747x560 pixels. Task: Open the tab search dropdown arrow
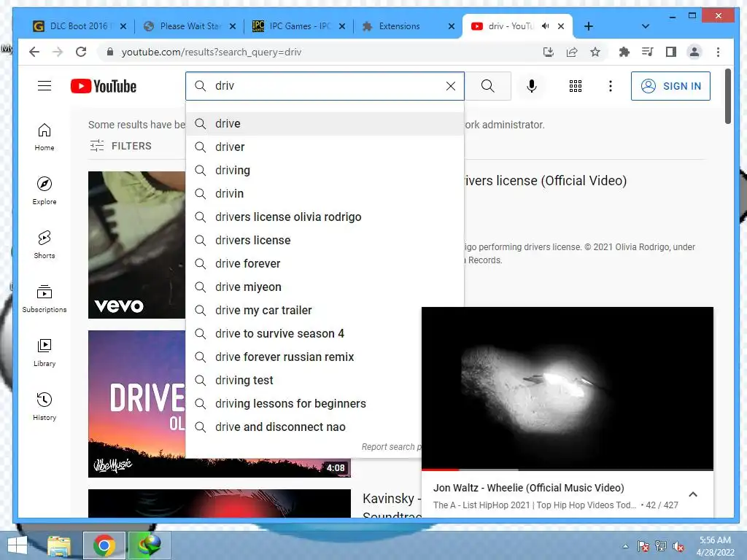click(x=646, y=26)
